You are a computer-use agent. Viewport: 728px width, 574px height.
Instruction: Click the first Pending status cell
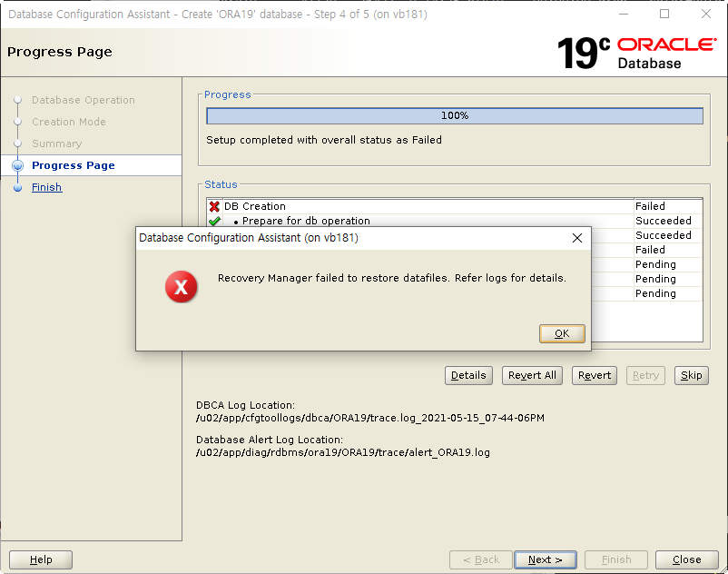[x=655, y=264]
